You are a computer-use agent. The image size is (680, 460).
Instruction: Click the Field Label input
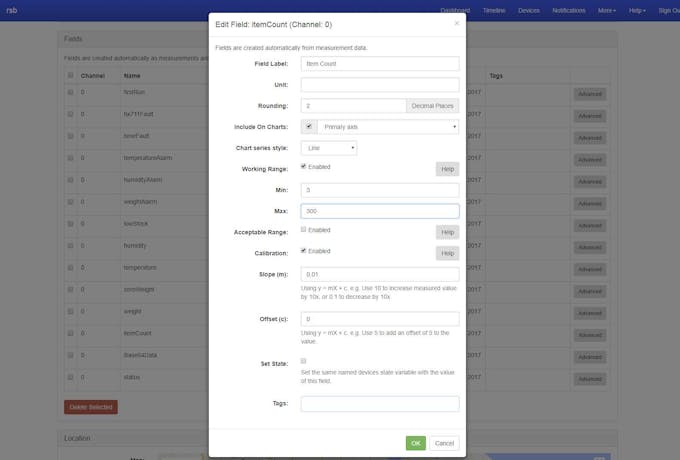click(380, 64)
